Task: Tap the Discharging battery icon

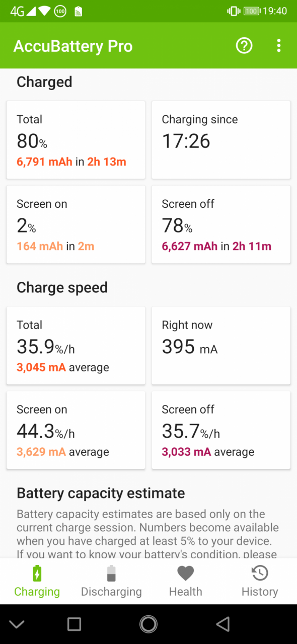Action: pos(111,574)
